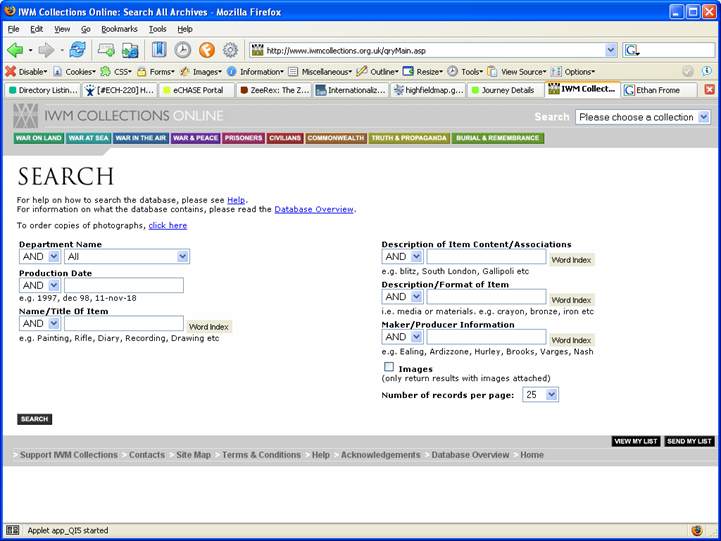Open the Site Map footer link

tap(193, 455)
